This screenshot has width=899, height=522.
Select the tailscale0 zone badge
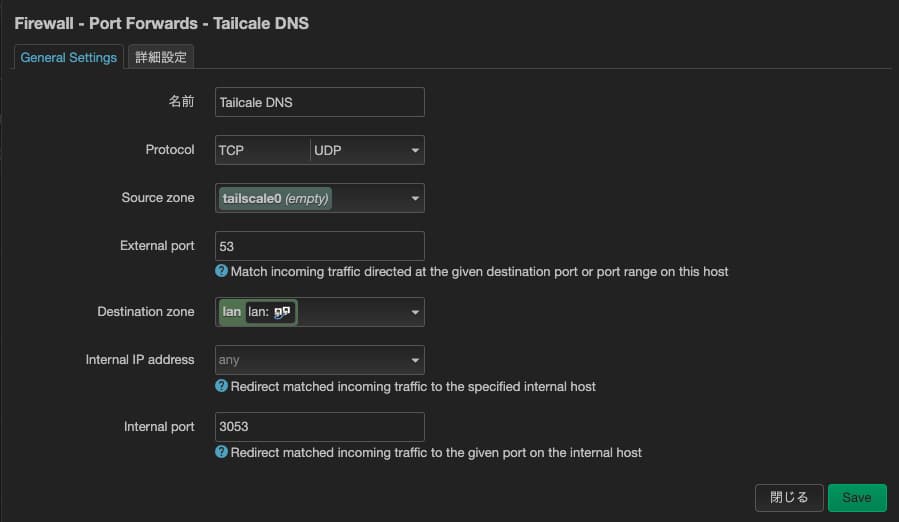[x=275, y=198]
